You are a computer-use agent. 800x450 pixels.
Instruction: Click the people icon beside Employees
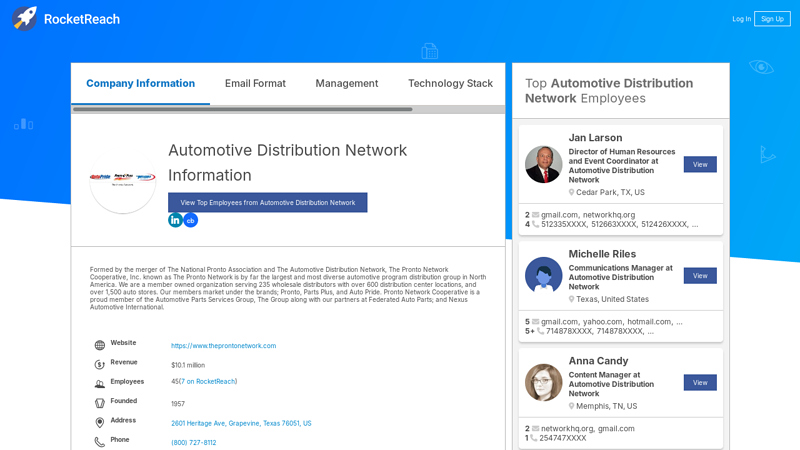tap(99, 384)
